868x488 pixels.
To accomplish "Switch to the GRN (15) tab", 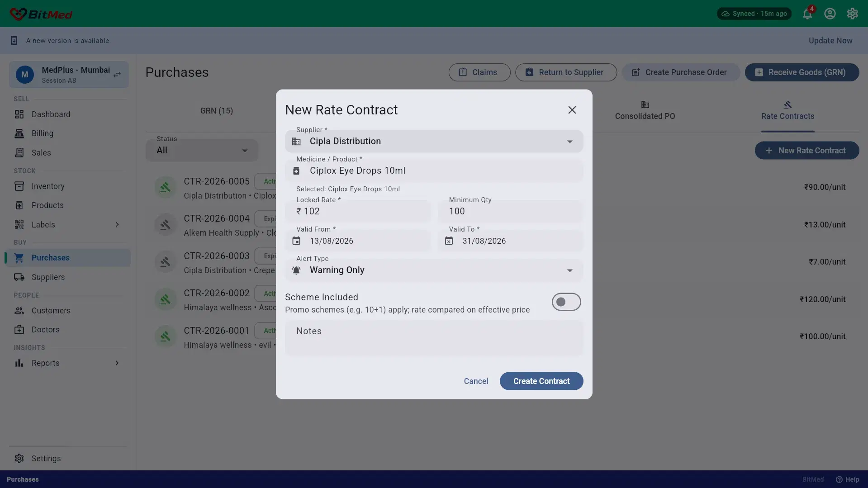I will (217, 111).
